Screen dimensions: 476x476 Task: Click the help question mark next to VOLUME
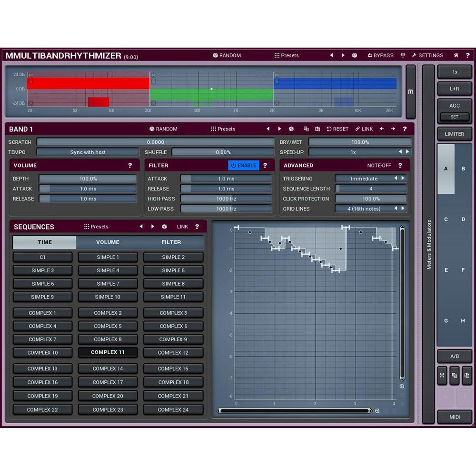coord(130,165)
